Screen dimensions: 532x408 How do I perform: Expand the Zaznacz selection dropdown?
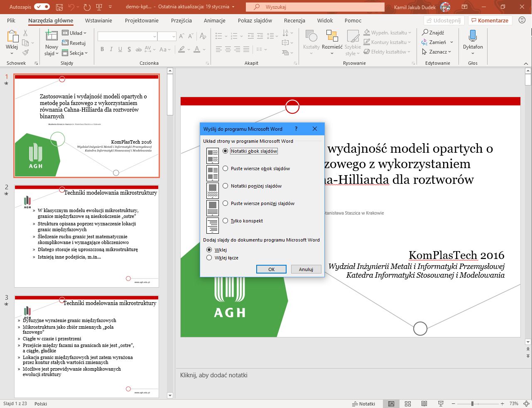[437, 51]
